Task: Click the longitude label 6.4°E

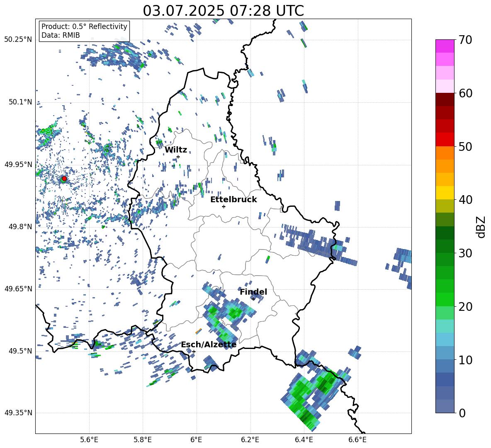Action: pos(304,440)
